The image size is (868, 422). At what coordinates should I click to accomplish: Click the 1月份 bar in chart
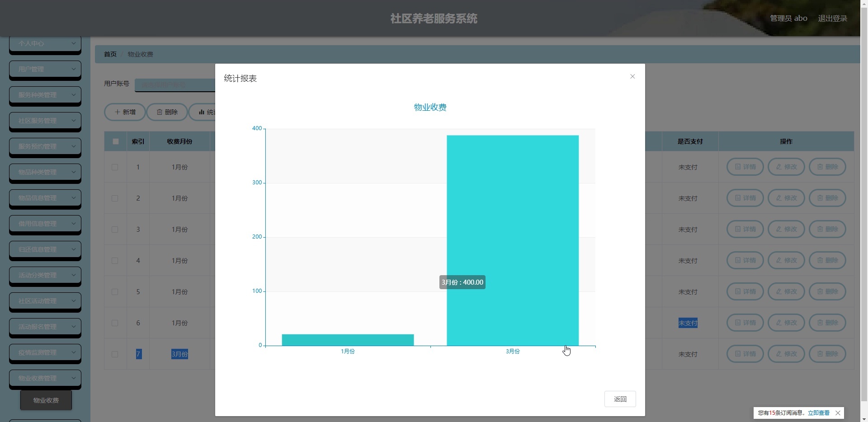(348, 340)
